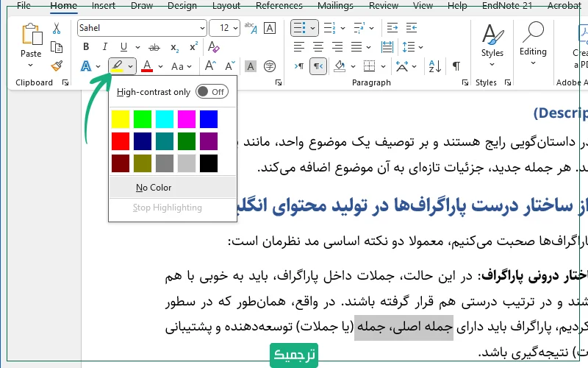The width and height of the screenshot is (588, 368).
Task: Select the Format Painter brush
Action: [x=57, y=66]
